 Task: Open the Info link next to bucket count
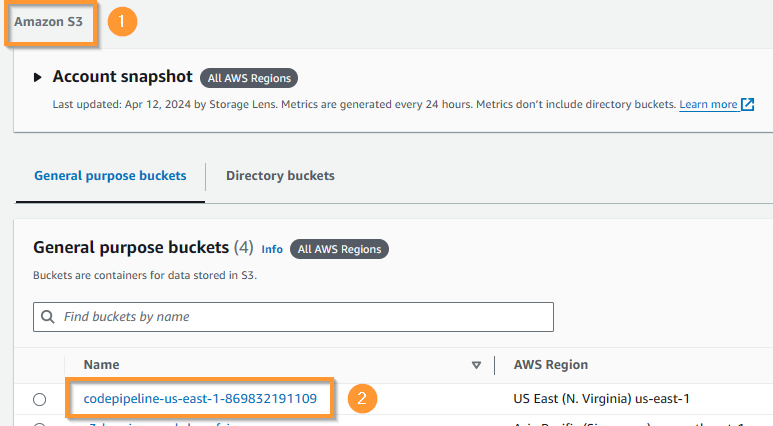click(x=272, y=249)
